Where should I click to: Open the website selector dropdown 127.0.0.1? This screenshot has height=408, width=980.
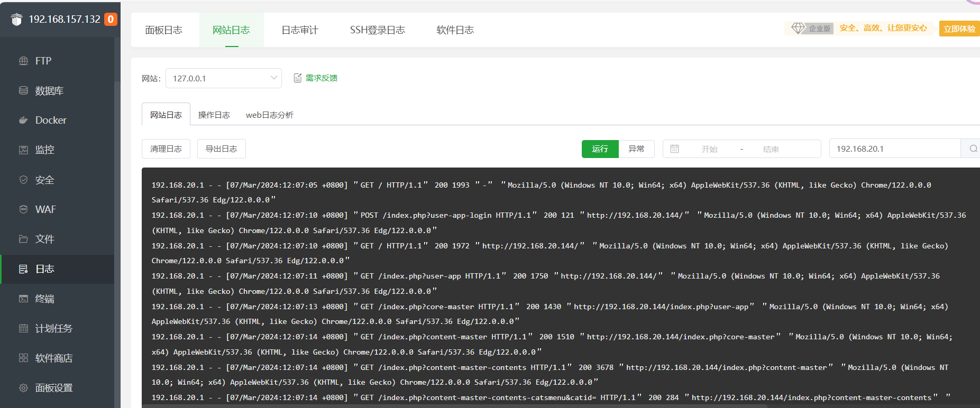point(224,78)
